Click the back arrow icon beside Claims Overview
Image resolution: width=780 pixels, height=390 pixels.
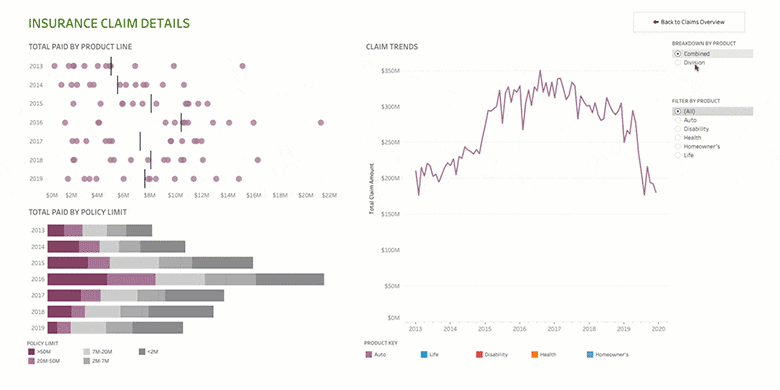(656, 22)
